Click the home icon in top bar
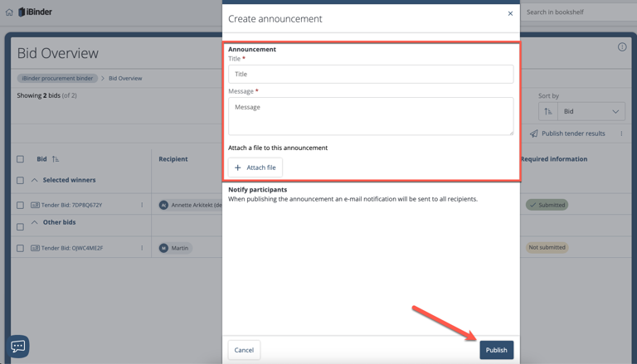The image size is (637, 364). (9, 12)
